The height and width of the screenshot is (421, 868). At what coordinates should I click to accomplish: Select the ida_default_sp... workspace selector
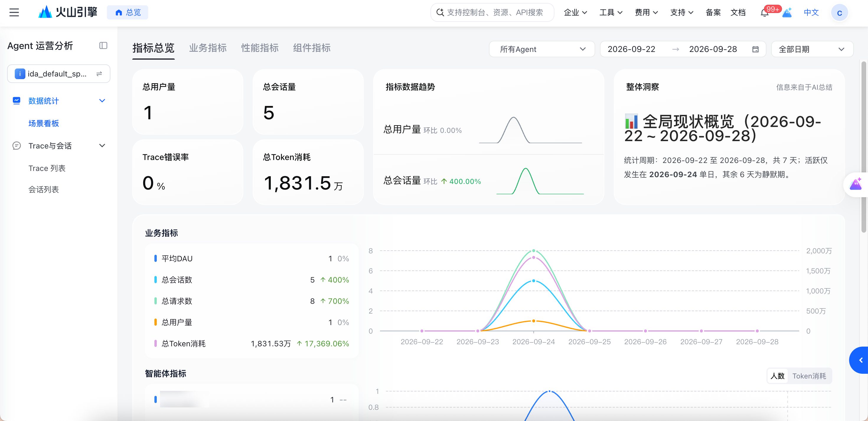click(59, 74)
